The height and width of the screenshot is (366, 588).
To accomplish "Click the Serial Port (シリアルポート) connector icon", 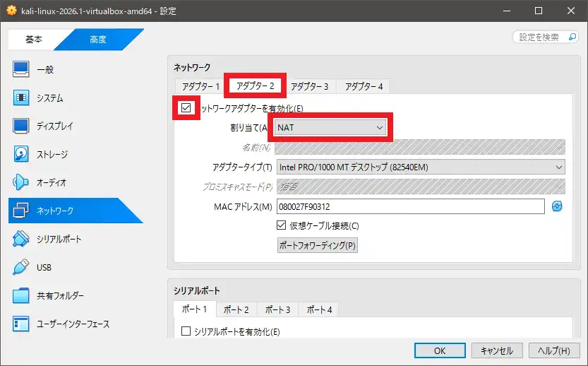I will click(x=20, y=239).
